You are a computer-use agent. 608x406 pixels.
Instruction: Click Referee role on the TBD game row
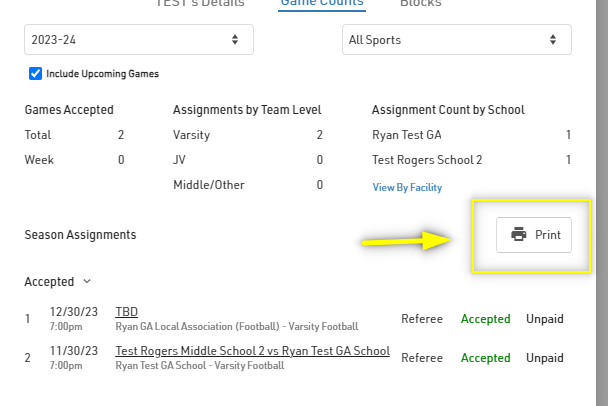(x=422, y=319)
